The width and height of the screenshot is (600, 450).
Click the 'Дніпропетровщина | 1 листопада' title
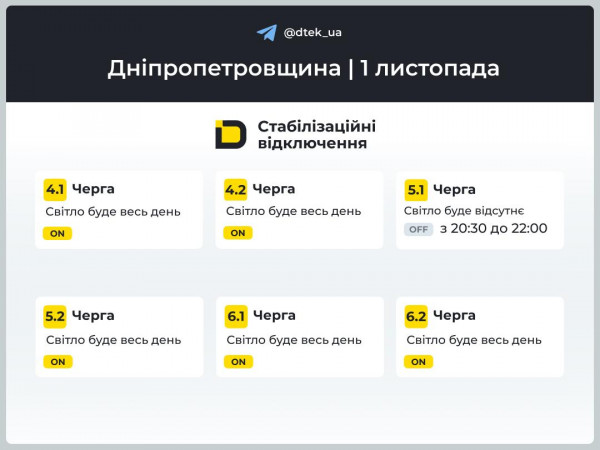tap(304, 69)
